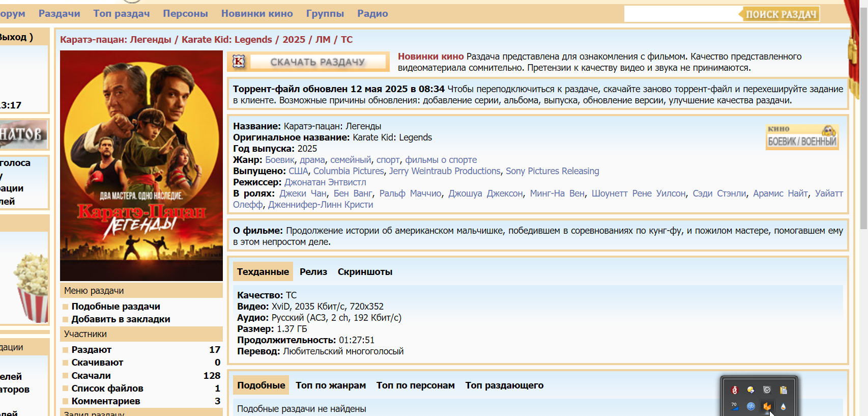Image resolution: width=868 pixels, height=416 pixels.
Task: Click the Sony Pictures Releasing link
Action: [x=553, y=171]
